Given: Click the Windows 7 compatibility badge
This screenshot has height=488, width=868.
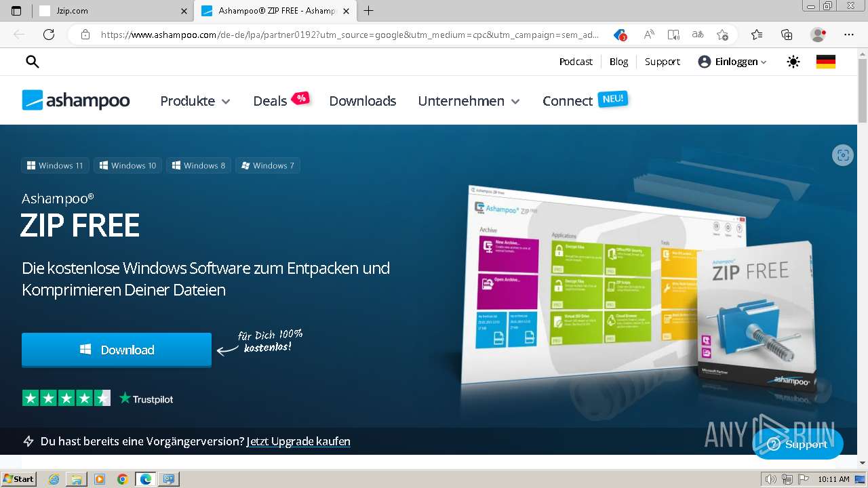Looking at the screenshot, I should click(x=268, y=165).
